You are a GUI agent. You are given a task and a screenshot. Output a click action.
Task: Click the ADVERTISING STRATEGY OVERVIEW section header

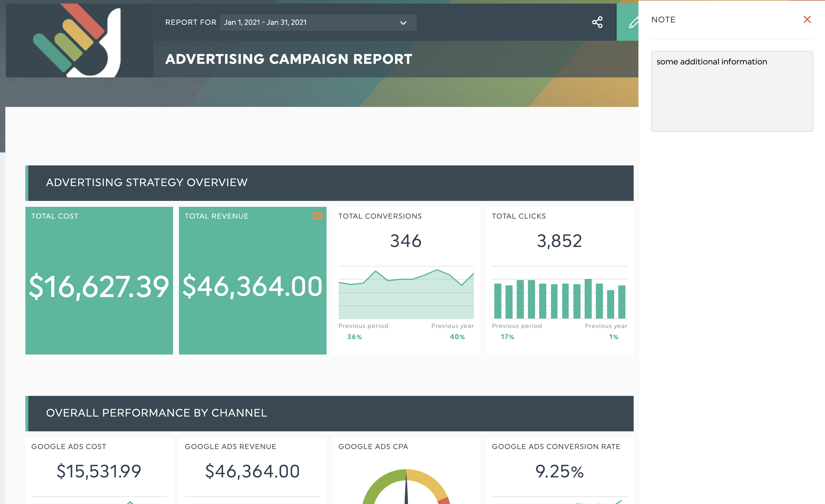click(x=147, y=183)
